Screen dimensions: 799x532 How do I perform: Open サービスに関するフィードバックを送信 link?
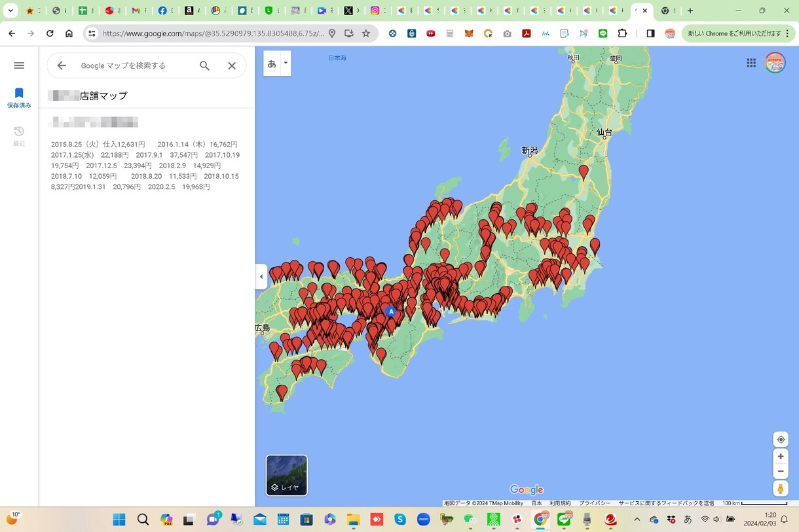(666, 503)
